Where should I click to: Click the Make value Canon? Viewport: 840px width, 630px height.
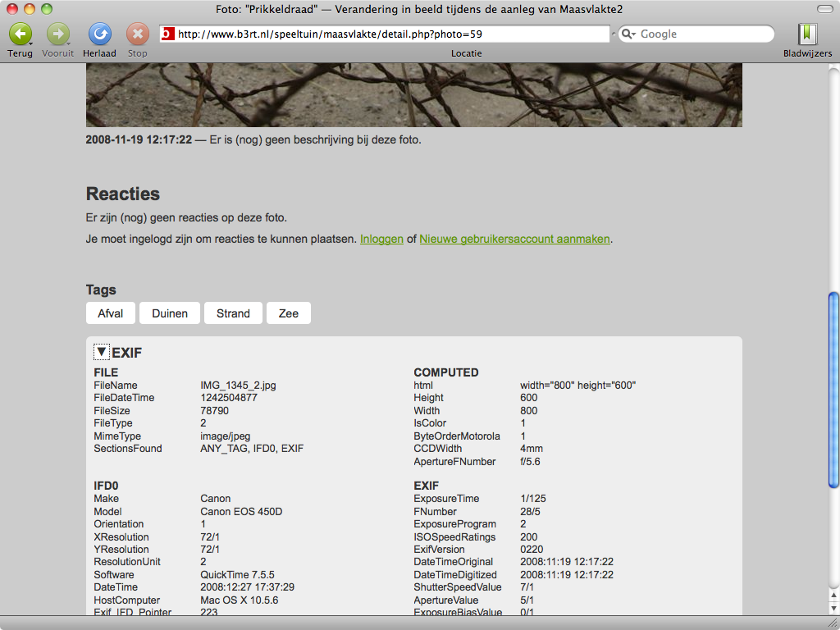(216, 498)
